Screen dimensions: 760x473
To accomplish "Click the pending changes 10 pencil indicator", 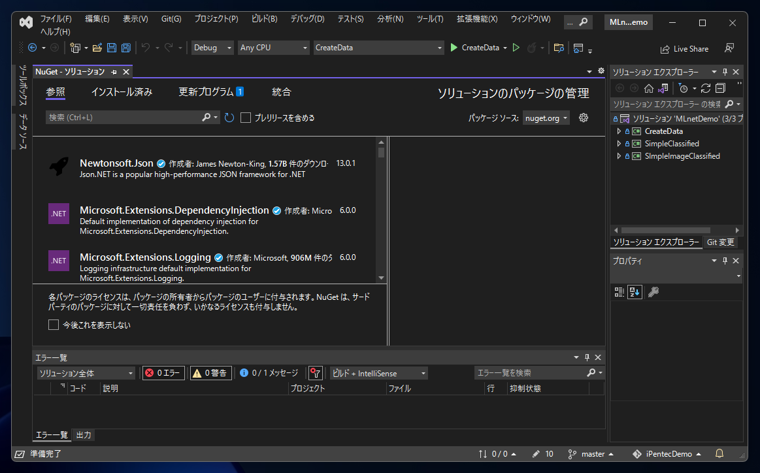I will click(x=542, y=454).
